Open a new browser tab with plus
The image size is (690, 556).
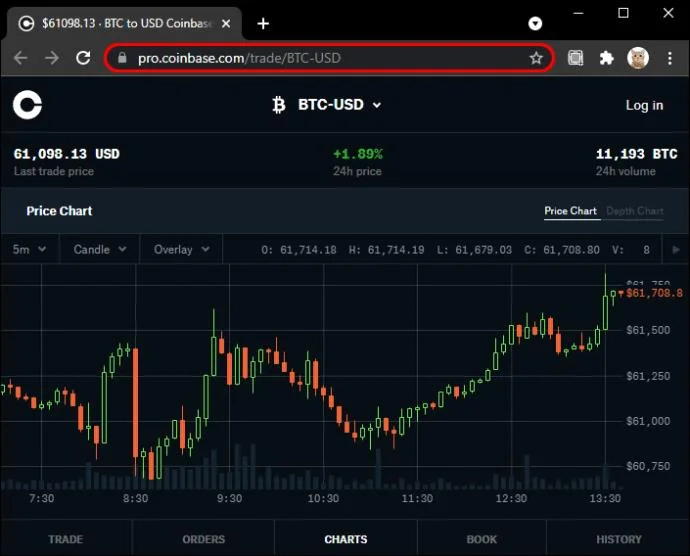coord(263,23)
